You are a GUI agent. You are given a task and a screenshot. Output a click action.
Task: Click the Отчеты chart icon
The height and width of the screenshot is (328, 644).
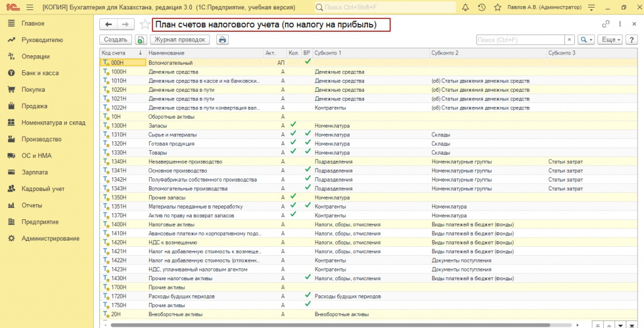[11, 205]
